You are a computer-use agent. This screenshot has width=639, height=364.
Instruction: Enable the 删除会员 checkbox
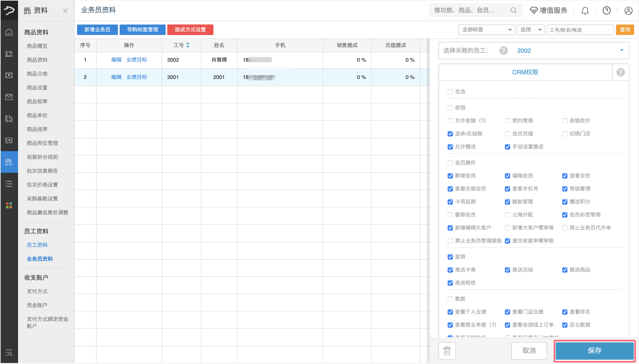tap(450, 215)
